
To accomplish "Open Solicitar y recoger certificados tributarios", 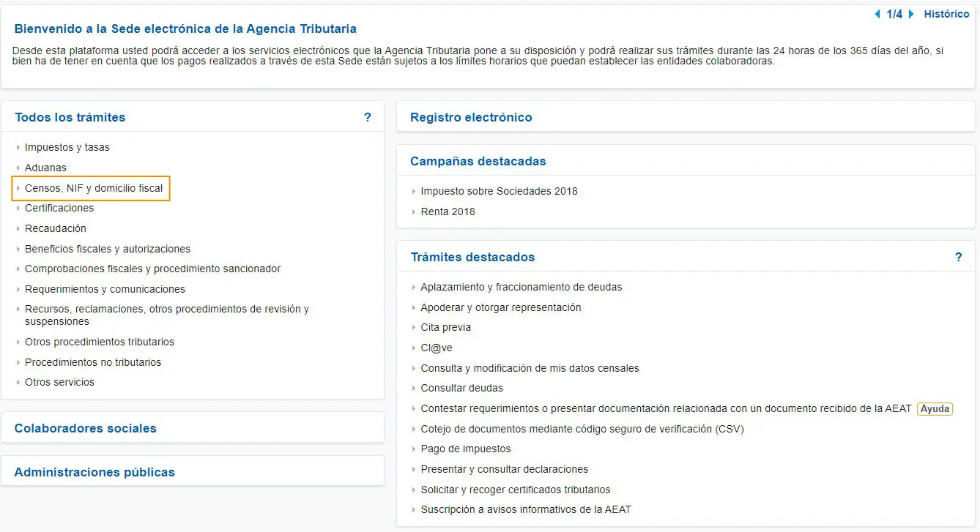I will pos(516,490).
